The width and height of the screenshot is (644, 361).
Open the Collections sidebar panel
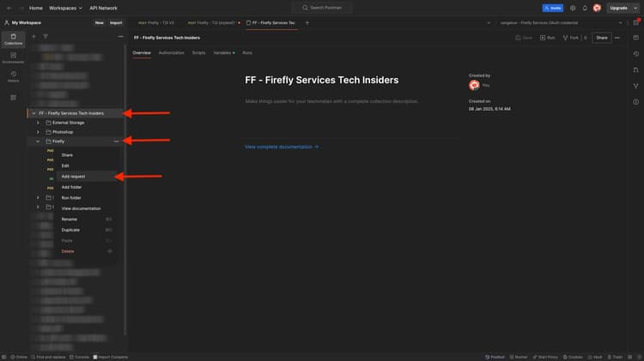point(13,39)
